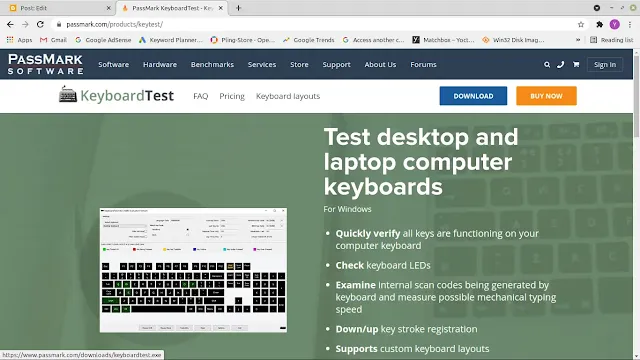Open the About Us menu
The image size is (640, 360).
coord(380,64)
